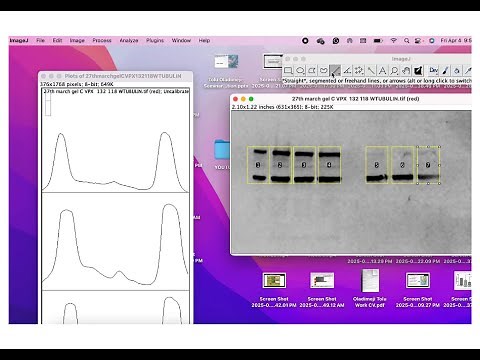This screenshot has height=360, width=480.
Task: Select lane 1 rectangle on the gel image
Action: (x=258, y=165)
